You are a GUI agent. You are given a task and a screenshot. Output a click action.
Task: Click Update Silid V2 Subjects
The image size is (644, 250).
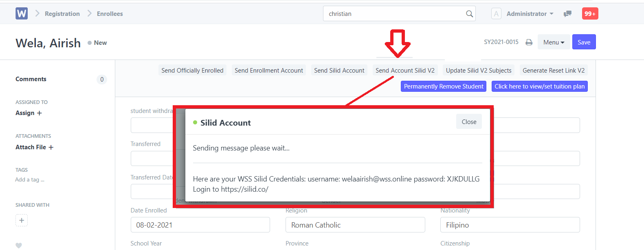click(x=479, y=70)
